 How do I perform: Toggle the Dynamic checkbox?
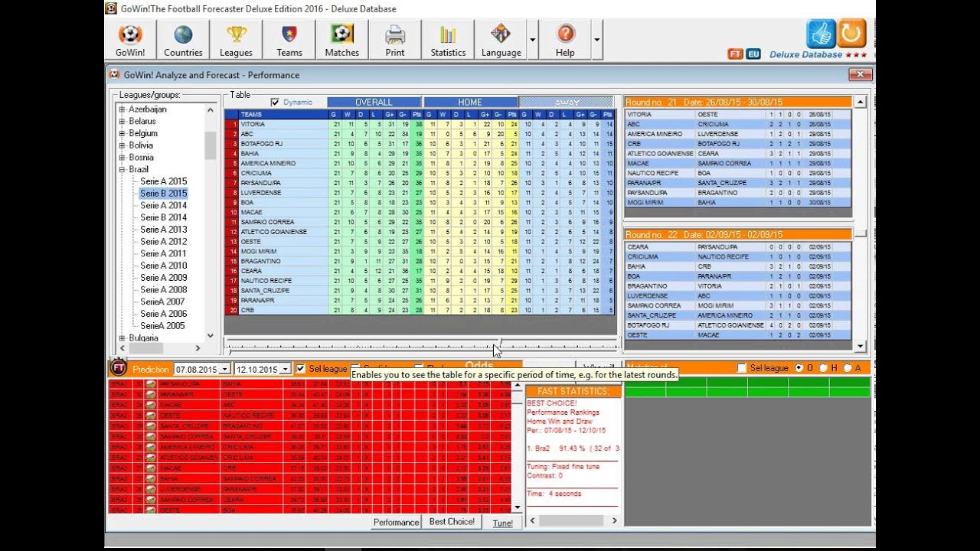point(275,102)
